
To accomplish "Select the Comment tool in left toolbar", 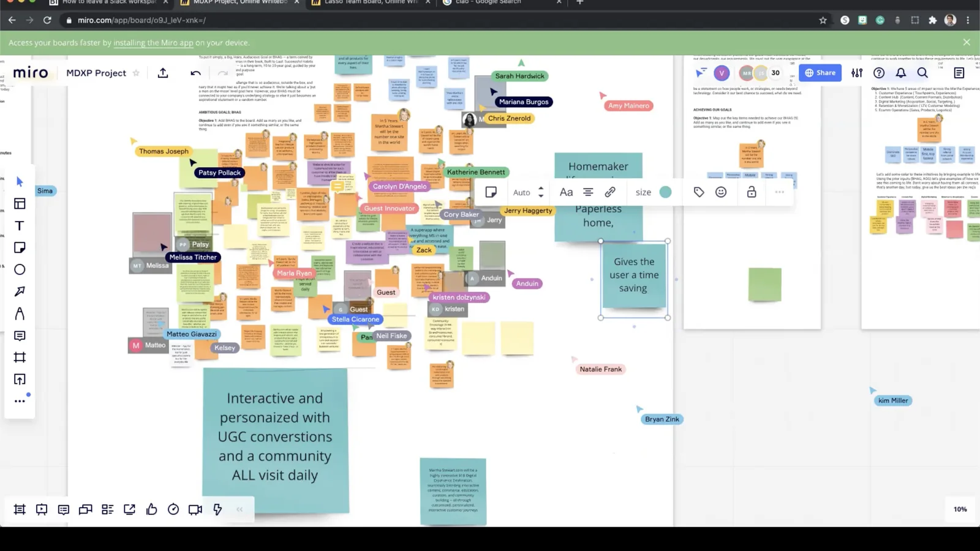I will [20, 335].
